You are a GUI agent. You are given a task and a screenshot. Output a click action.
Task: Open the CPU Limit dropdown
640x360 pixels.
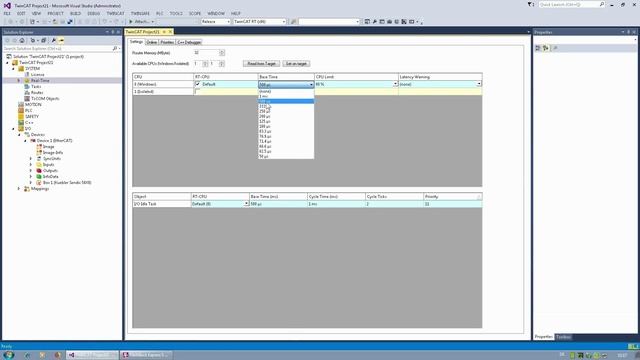[x=395, y=84]
